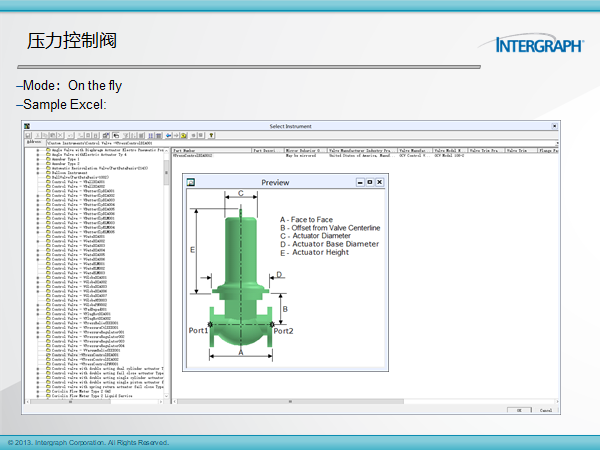Screen dimensions: 600x450
Task: Click the Part Descri... column header
Action: point(268,150)
